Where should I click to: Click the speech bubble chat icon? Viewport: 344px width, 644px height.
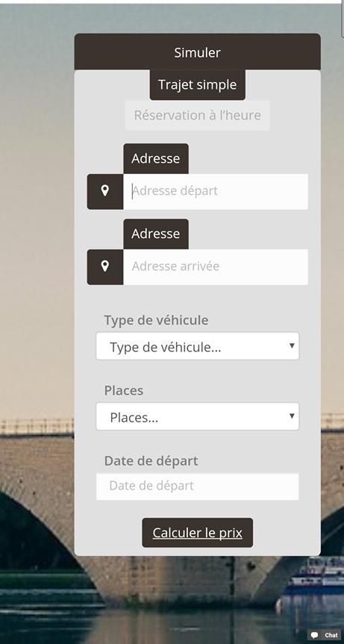pos(315,635)
